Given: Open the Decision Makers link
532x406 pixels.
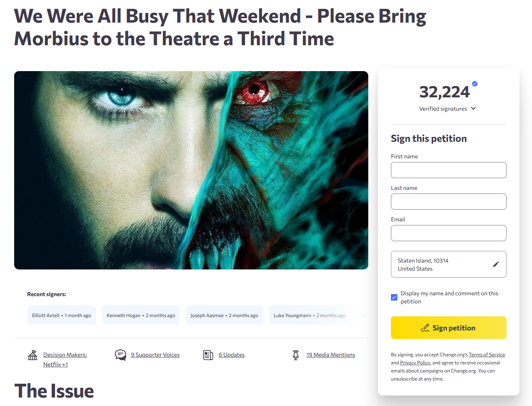Looking at the screenshot, I should pos(65,355).
